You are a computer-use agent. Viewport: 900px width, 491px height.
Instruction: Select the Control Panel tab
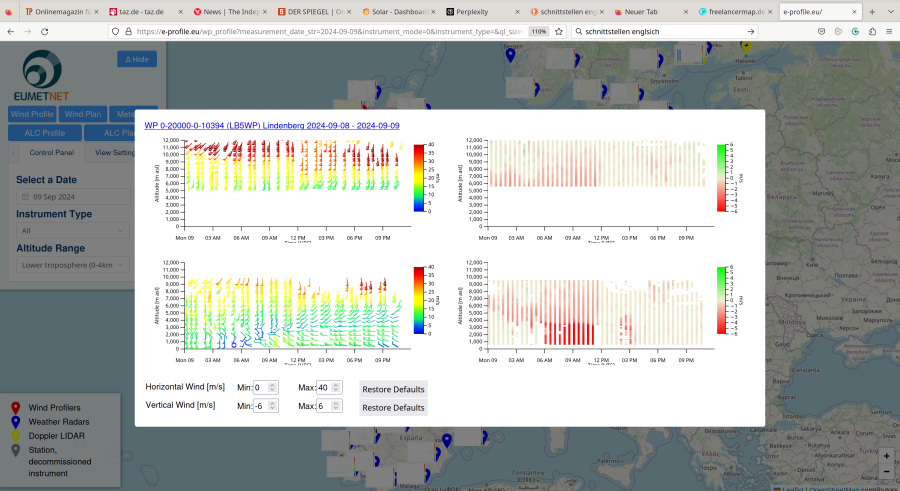coord(51,153)
